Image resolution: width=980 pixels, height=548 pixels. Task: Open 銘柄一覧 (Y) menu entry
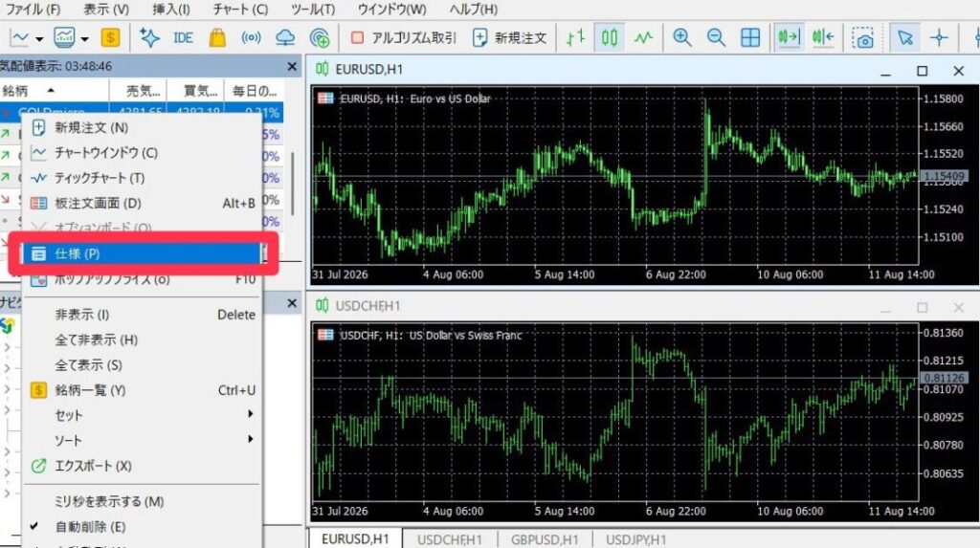142,390
